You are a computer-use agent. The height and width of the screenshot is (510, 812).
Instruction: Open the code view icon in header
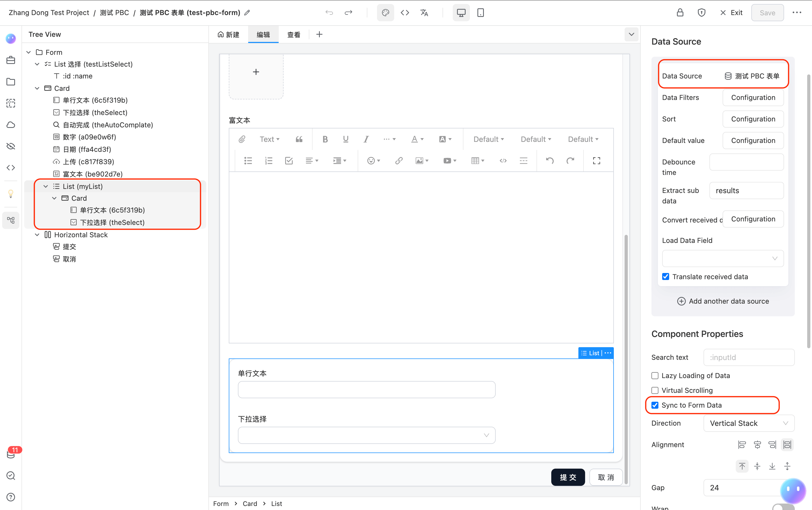pos(405,13)
